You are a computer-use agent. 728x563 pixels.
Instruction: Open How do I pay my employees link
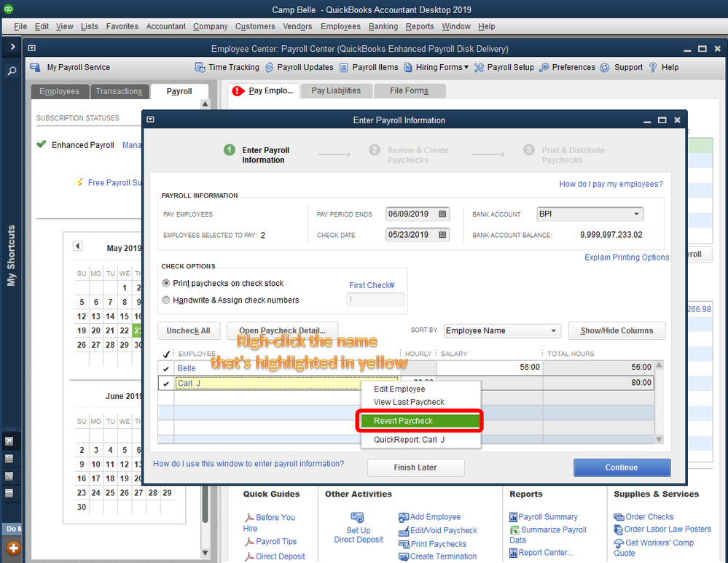coord(611,185)
